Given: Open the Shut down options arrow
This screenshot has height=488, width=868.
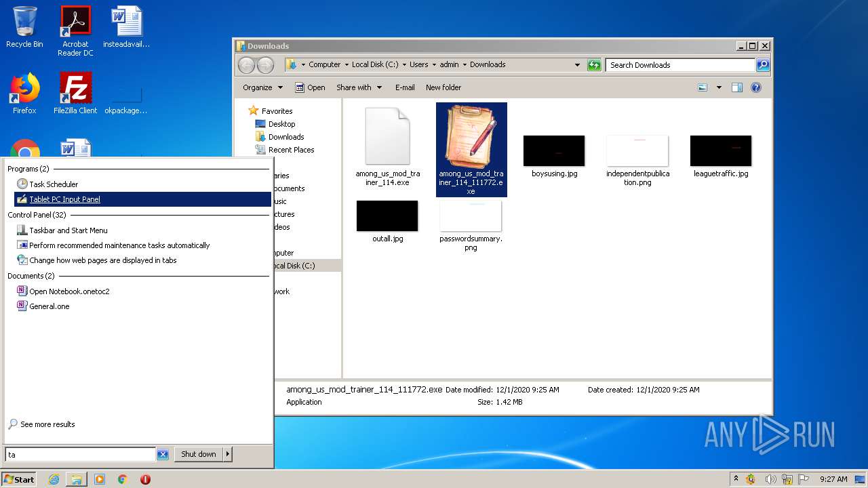Looking at the screenshot, I should point(228,454).
